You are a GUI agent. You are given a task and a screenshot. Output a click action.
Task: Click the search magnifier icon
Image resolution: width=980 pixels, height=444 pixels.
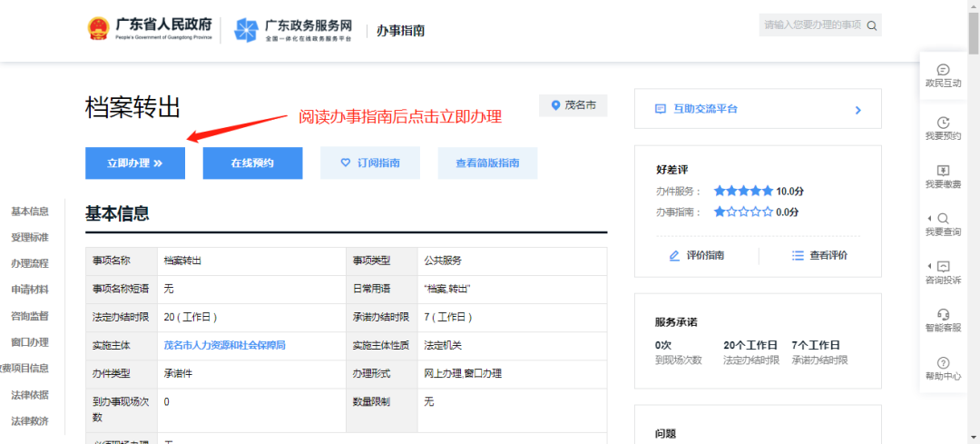(x=871, y=25)
